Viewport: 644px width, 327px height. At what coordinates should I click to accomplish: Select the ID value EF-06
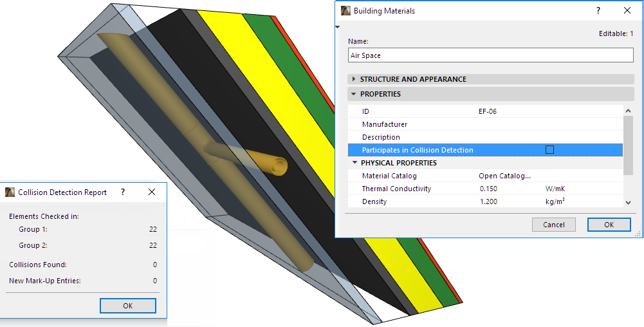point(488,111)
